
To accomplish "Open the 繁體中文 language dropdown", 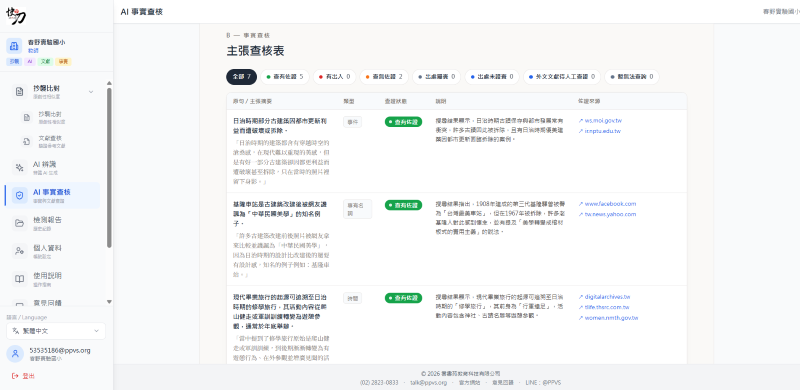I will [56, 331].
